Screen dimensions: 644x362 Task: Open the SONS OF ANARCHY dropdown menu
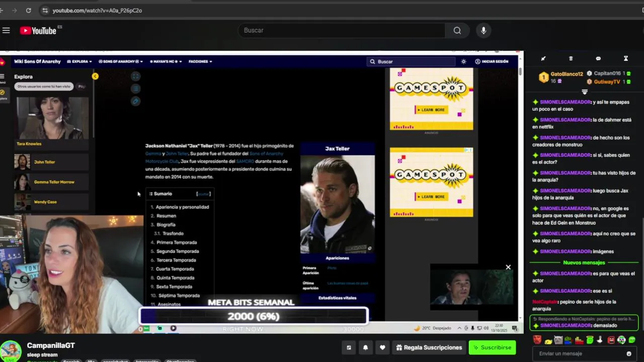point(121,61)
